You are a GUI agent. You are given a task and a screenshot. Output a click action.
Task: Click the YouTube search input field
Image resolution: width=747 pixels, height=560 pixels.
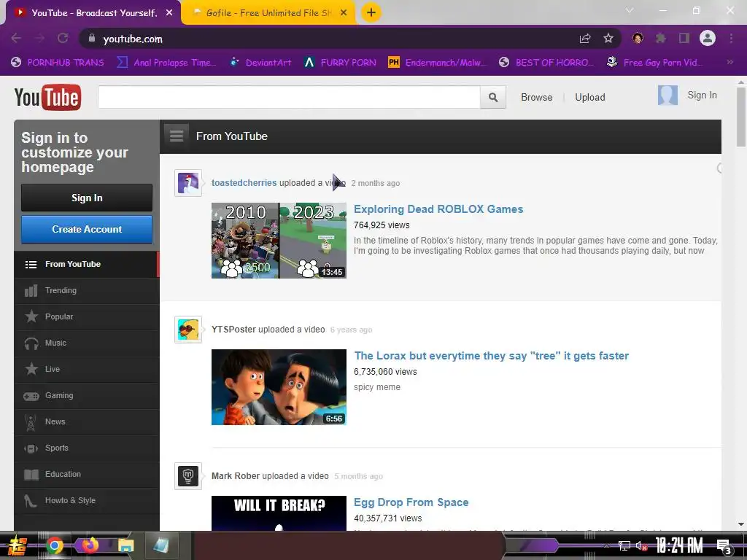pos(289,97)
